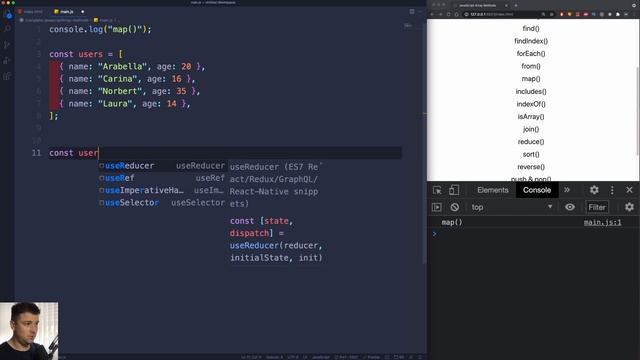Click the Chrome three-dot menu button
This screenshot has width=640, height=360.
633,14
